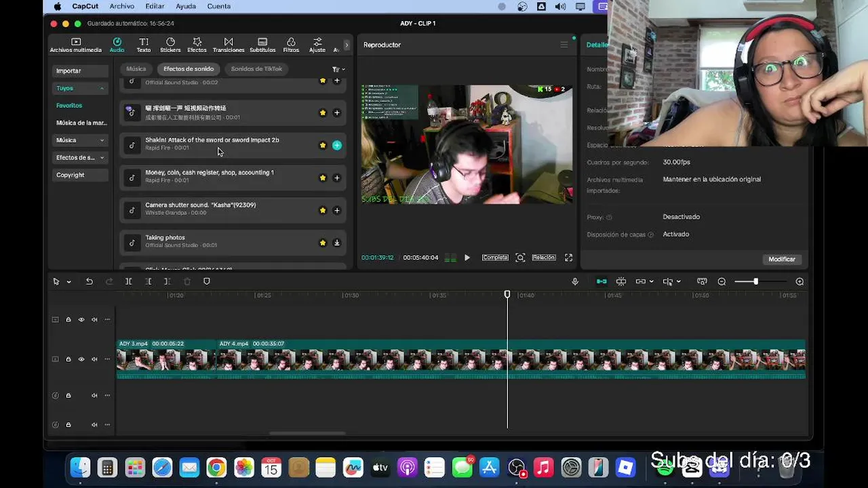Delete right of playhead tool

167,281
